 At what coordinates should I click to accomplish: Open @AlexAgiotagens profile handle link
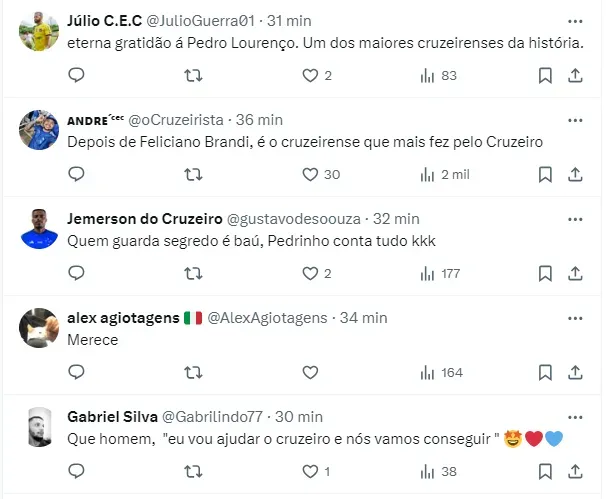[x=267, y=318]
